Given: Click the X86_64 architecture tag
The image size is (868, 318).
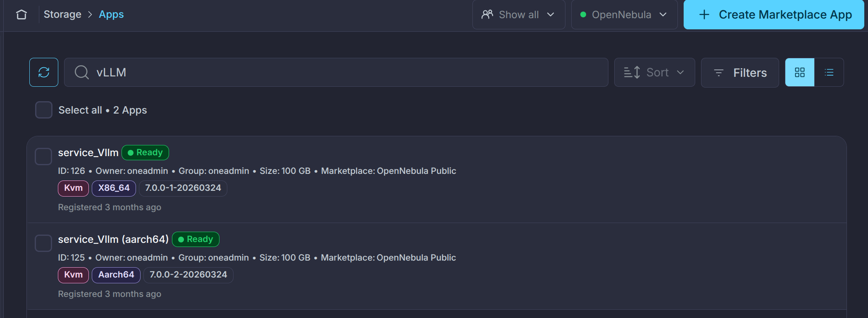Looking at the screenshot, I should pyautogui.click(x=114, y=188).
